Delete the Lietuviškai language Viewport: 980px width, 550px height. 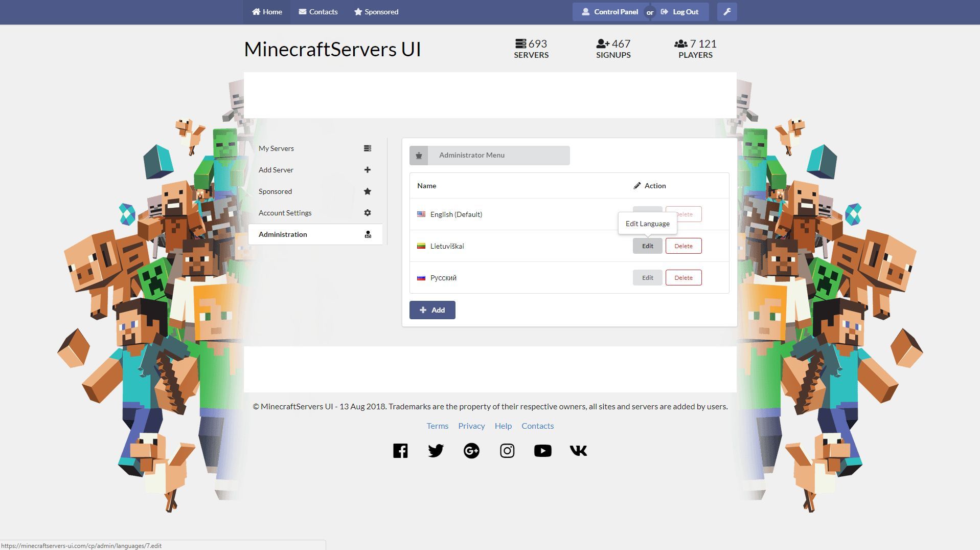[x=683, y=246]
